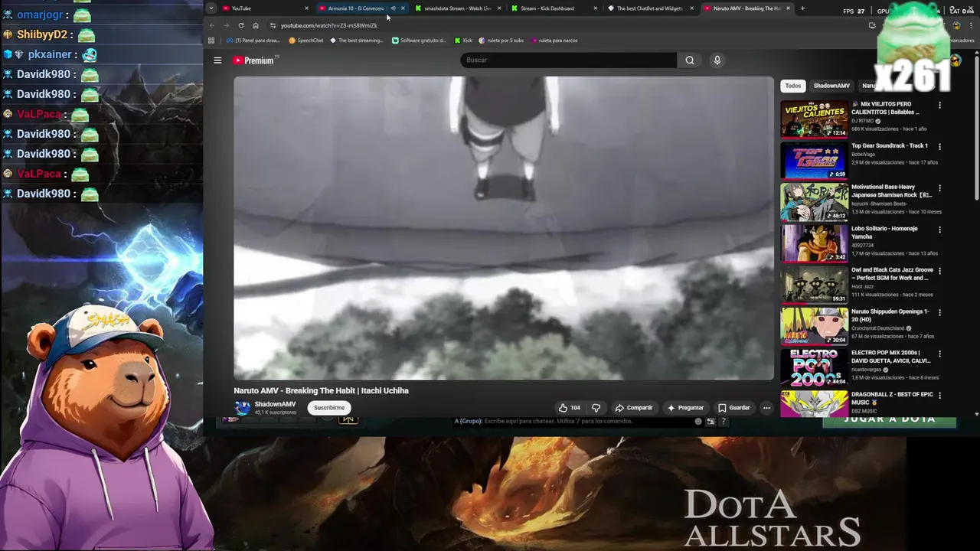The height and width of the screenshot is (551, 980).
Task: Open Panel para stream bookmark
Action: [x=254, y=41]
